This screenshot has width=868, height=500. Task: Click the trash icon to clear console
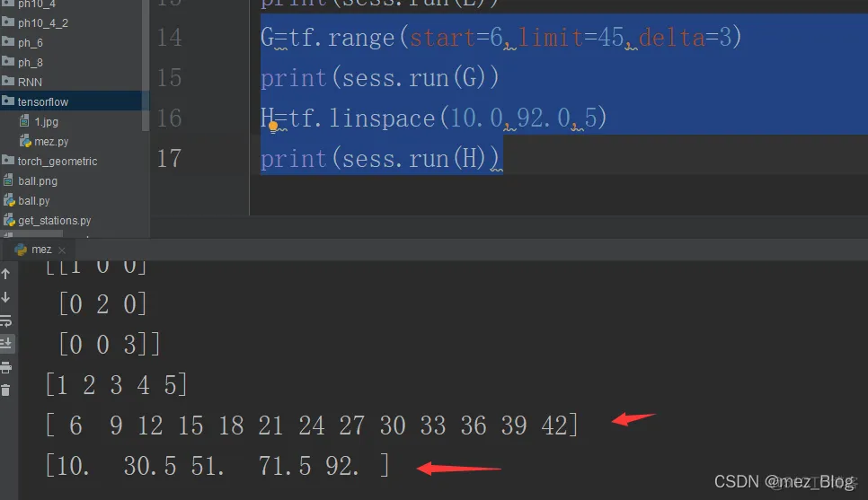[5, 390]
